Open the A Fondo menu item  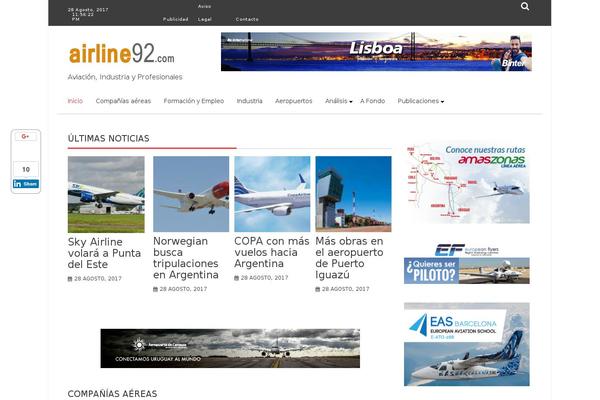[x=372, y=101]
